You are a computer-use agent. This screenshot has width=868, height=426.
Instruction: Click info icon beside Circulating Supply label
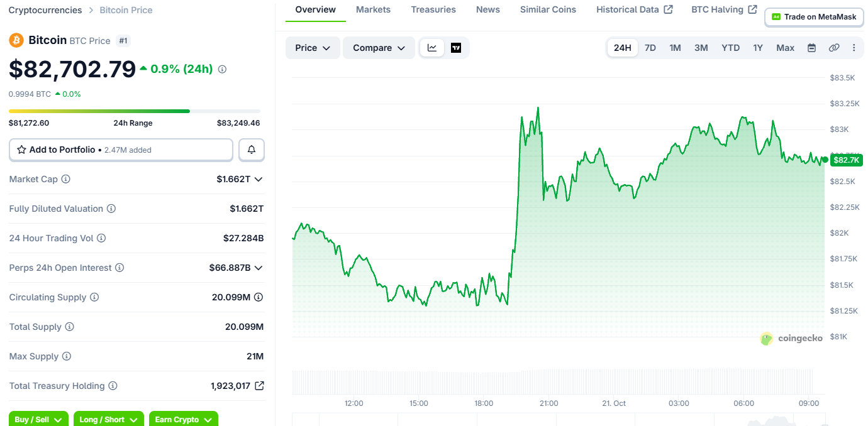click(x=94, y=297)
